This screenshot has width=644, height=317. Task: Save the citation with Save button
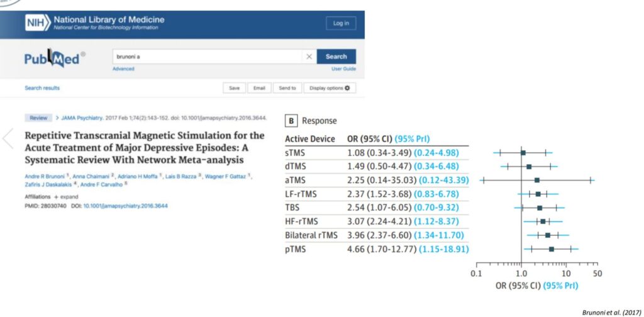(234, 88)
